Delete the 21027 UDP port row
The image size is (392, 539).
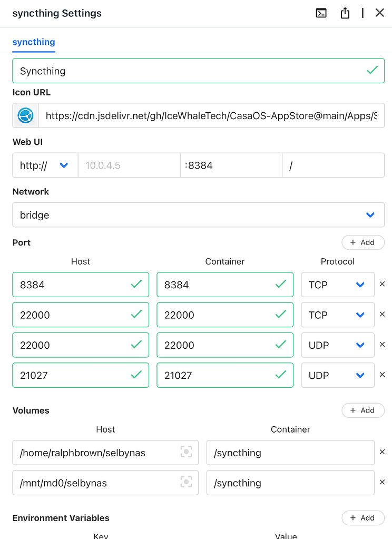click(382, 375)
